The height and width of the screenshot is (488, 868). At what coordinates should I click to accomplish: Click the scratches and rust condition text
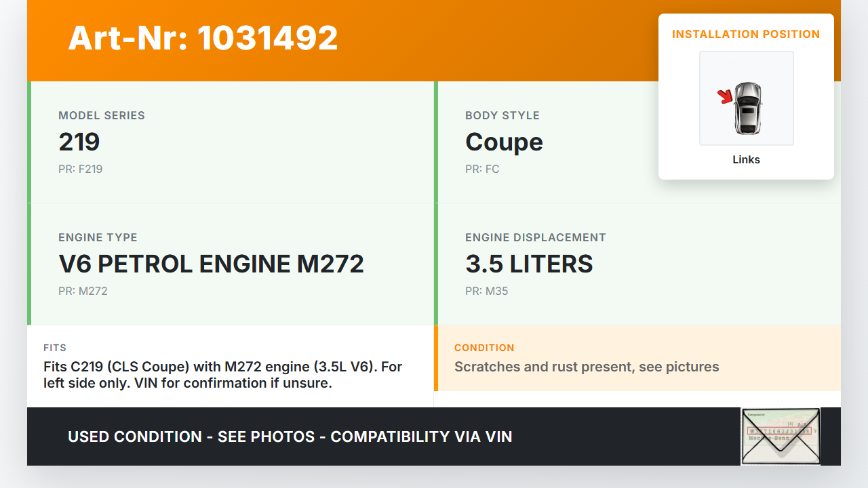click(x=587, y=367)
